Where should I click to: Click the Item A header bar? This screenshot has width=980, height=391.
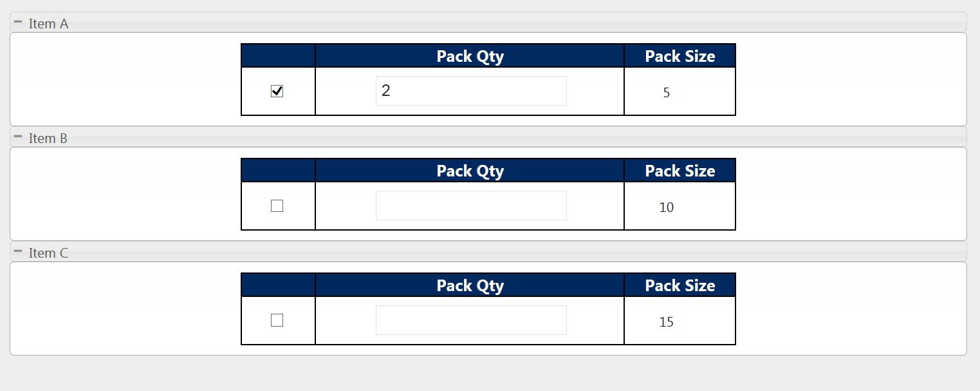[47, 23]
